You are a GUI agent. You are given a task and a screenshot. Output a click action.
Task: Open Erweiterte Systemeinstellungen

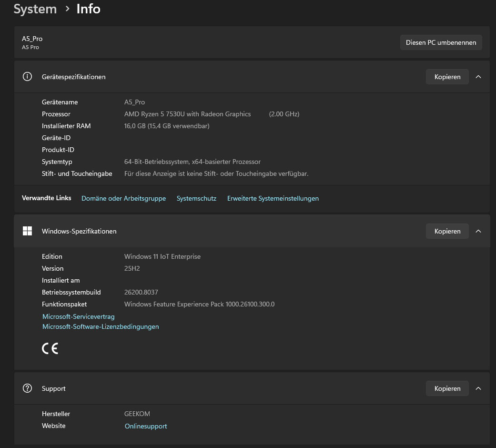[273, 198]
